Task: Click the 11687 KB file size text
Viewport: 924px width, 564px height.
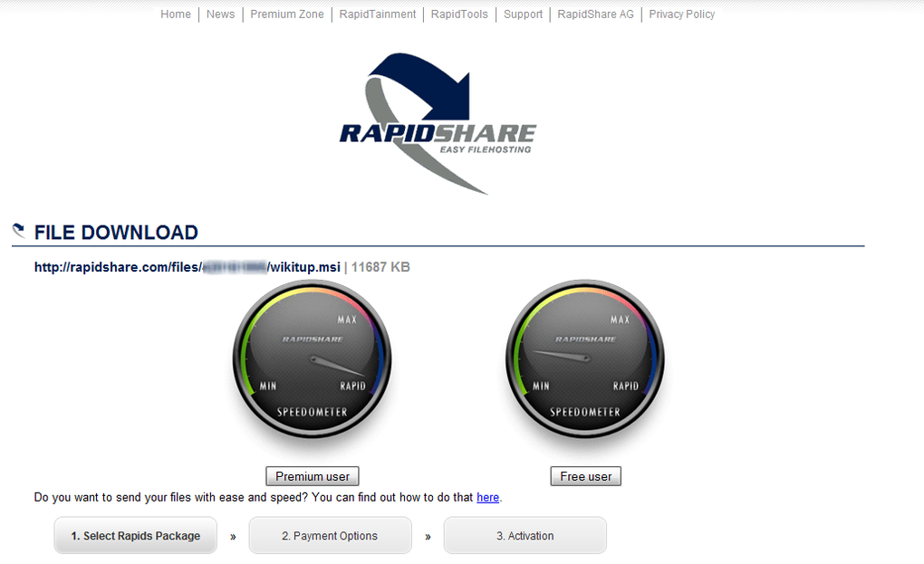Action: [x=380, y=267]
